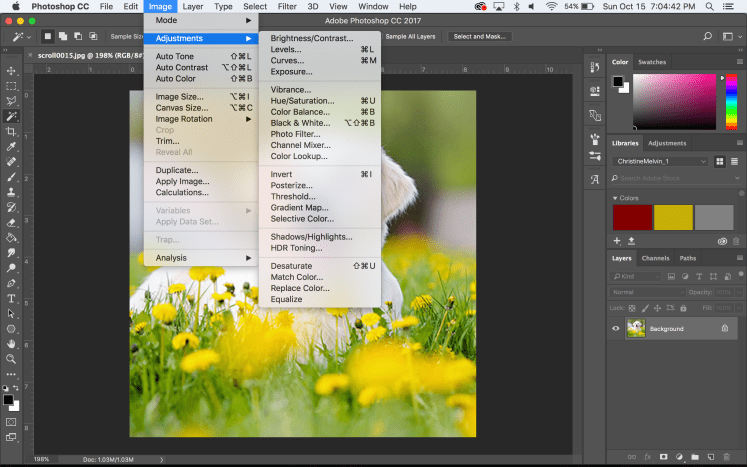Toggle the Background layer lock icon

coord(724,328)
